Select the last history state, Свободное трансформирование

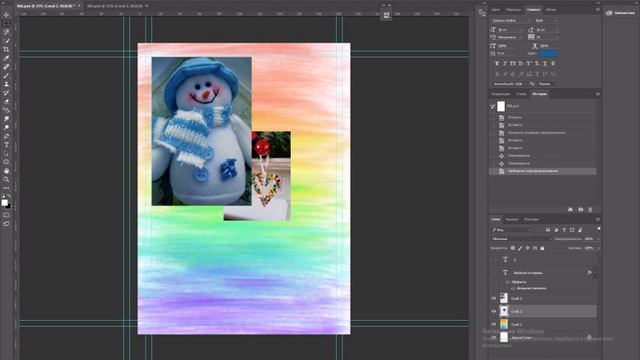point(542,171)
